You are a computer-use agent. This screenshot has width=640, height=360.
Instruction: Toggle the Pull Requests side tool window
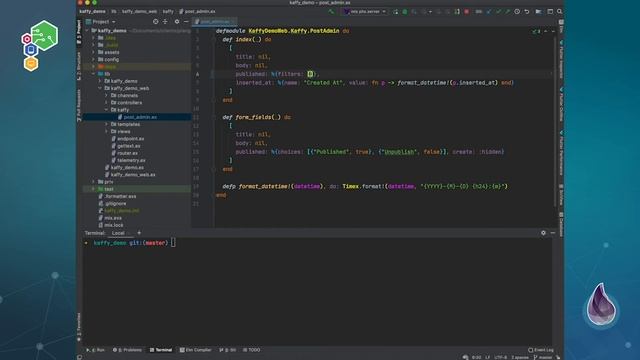coord(79,105)
